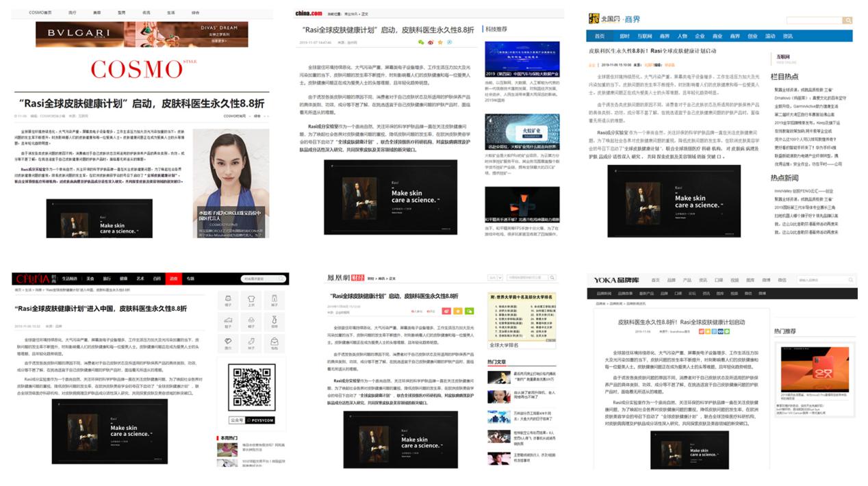
Task: Click the necktie category icon in China 时尚 sidebar
Action: [x=273, y=321]
